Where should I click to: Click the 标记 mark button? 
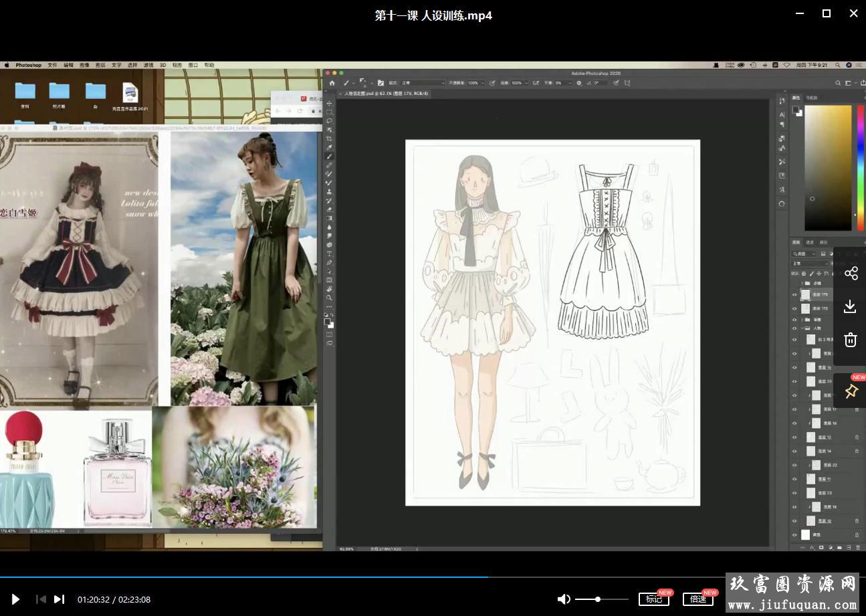(653, 599)
